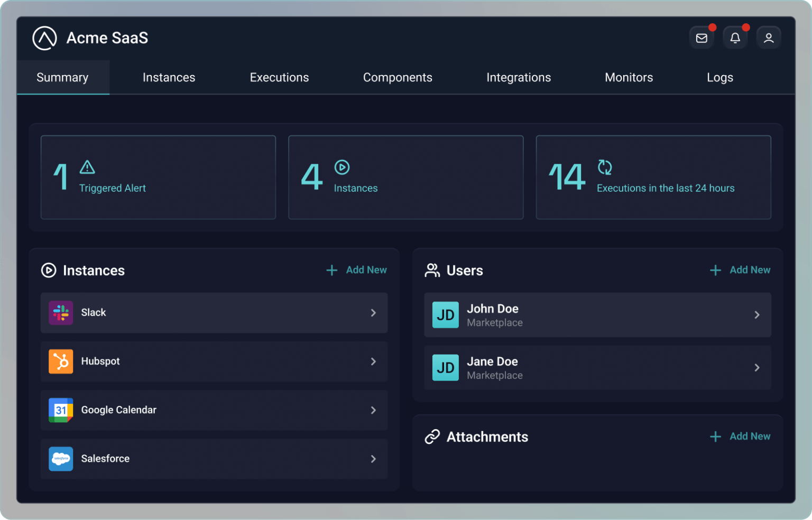
Task: Click Add New in the Users panel
Action: 750,270
